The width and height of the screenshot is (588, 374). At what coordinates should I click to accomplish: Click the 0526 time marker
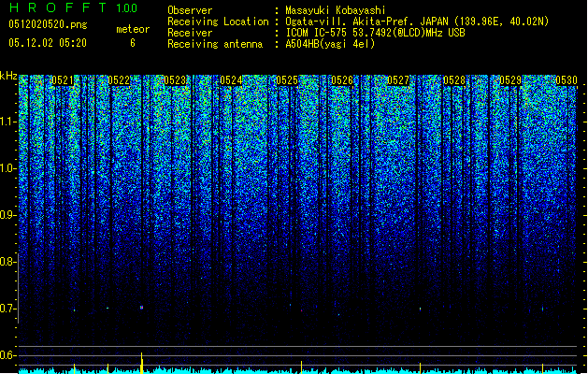coord(342,80)
